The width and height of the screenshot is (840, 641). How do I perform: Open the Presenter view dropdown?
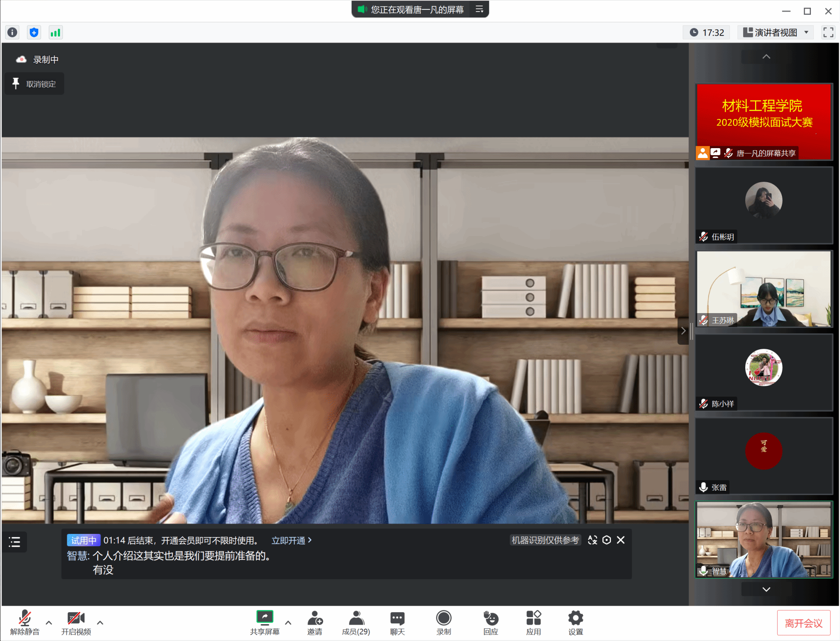[x=776, y=32]
